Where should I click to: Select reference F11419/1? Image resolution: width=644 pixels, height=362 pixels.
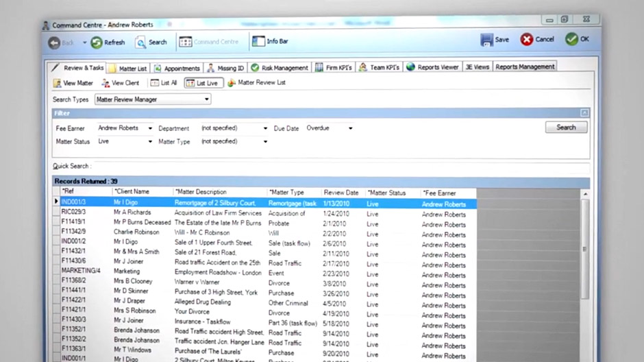point(73,221)
